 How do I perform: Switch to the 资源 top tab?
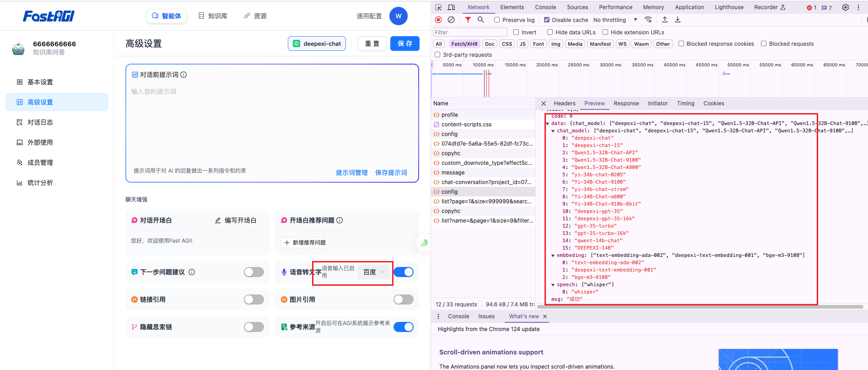tap(255, 16)
